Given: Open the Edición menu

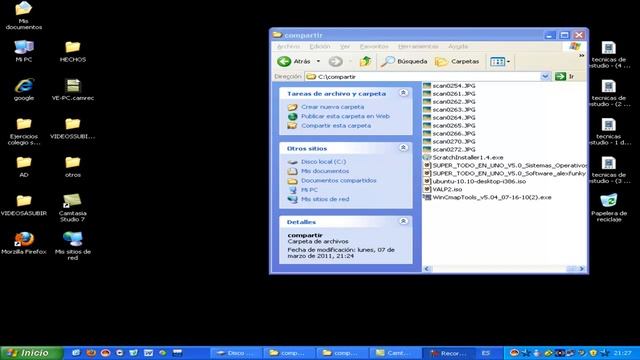Looking at the screenshot, I should [320, 47].
